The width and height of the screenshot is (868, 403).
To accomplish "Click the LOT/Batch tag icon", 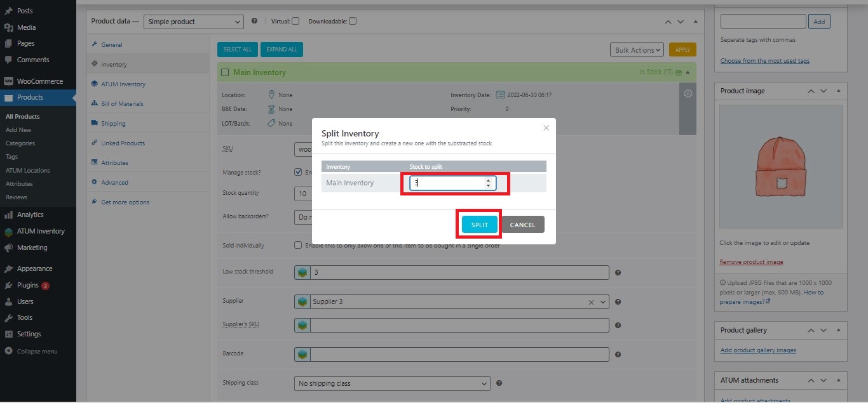I will pos(271,123).
